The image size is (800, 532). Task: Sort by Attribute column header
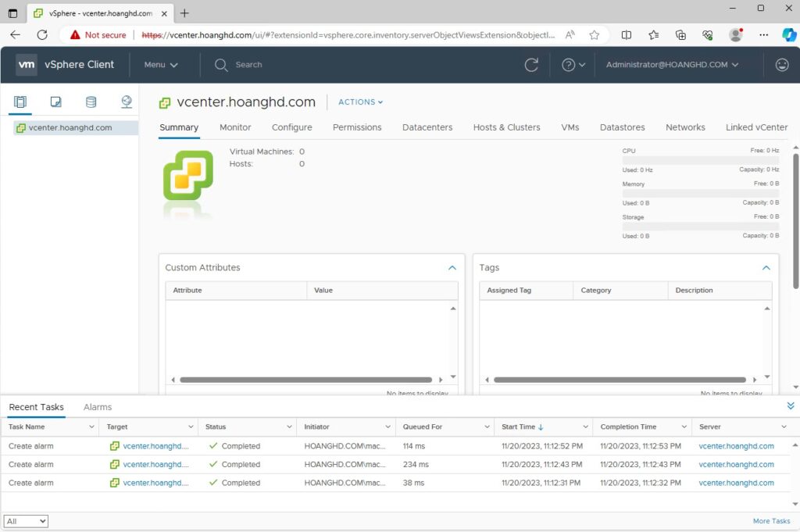pos(187,291)
